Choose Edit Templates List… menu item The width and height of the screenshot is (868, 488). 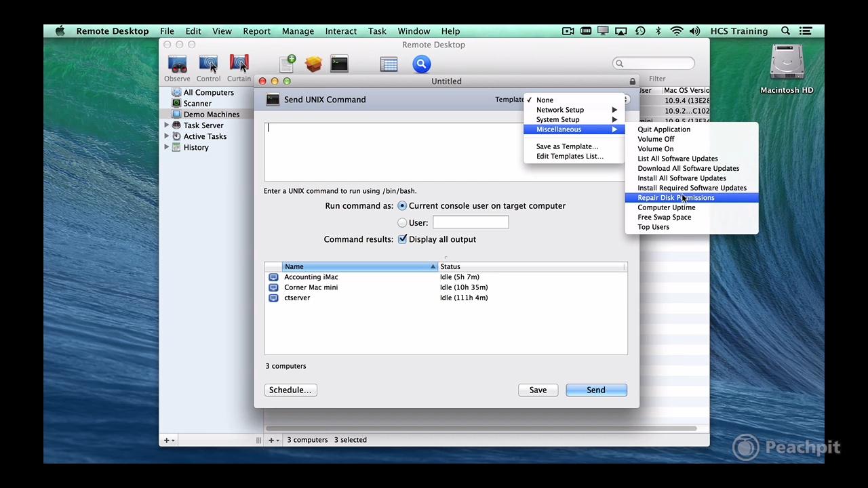click(574, 157)
